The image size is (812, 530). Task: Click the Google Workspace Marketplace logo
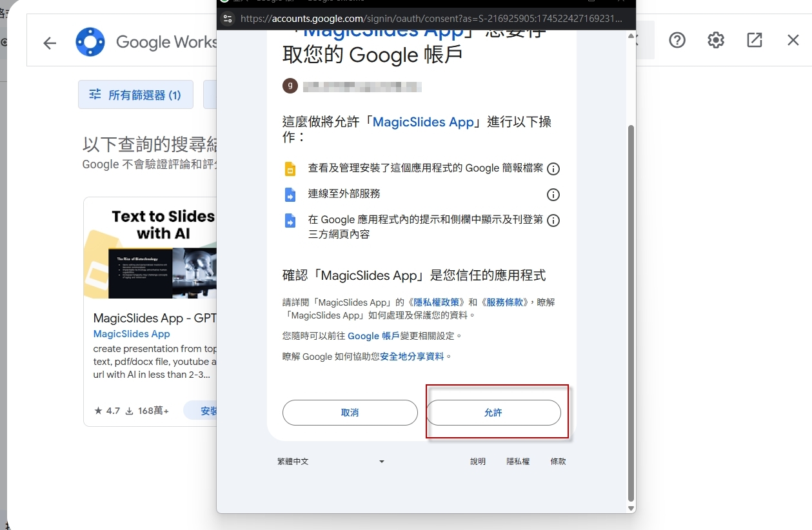[90, 41]
